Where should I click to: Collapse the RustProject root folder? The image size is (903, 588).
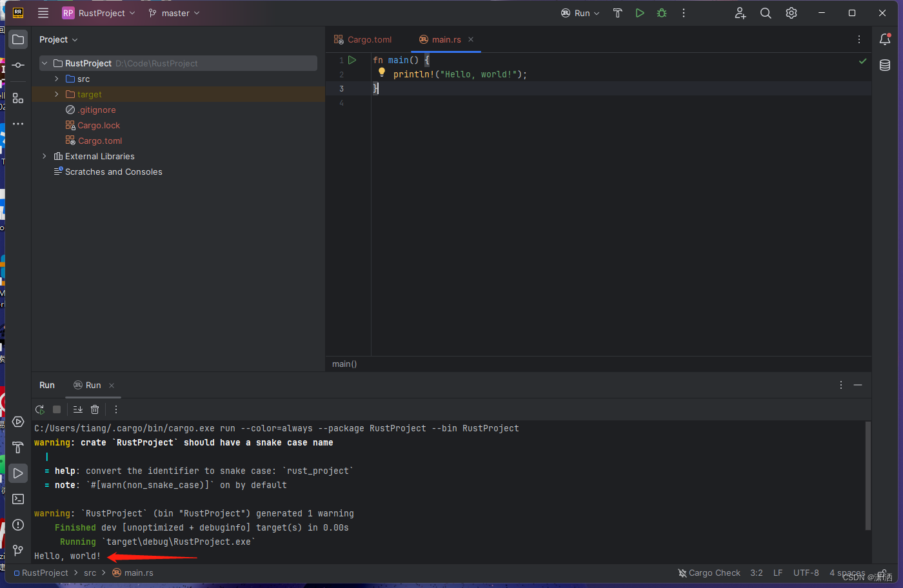pyautogui.click(x=45, y=63)
